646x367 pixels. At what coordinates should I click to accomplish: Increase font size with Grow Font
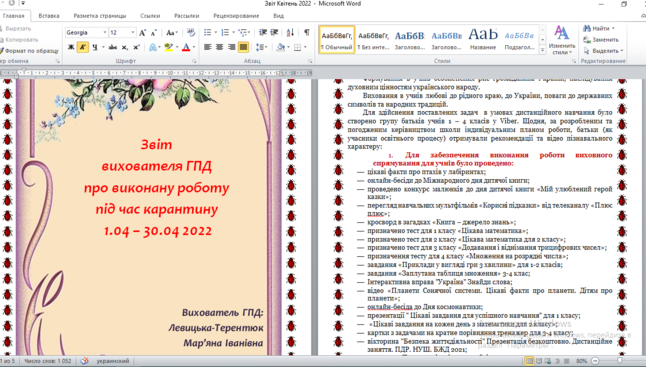[x=143, y=33]
